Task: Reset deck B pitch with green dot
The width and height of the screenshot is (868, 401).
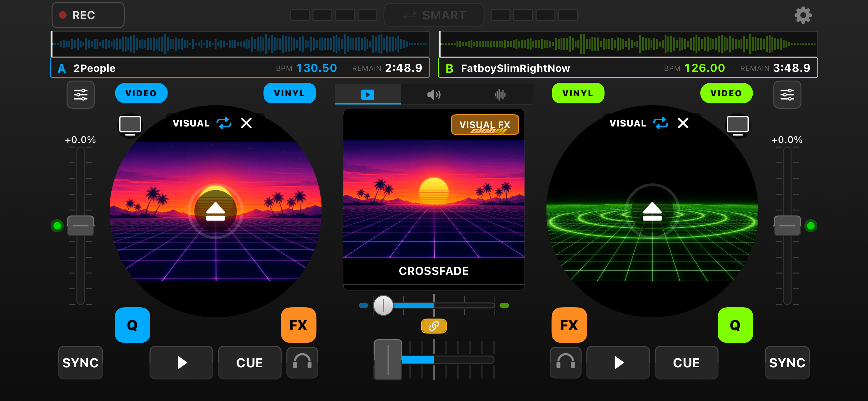Action: (811, 225)
